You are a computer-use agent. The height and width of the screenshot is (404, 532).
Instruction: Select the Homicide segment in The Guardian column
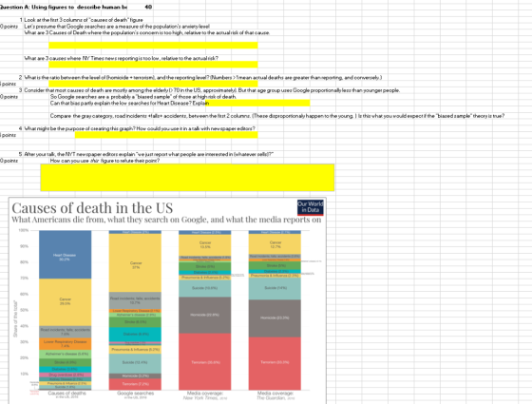point(275,318)
